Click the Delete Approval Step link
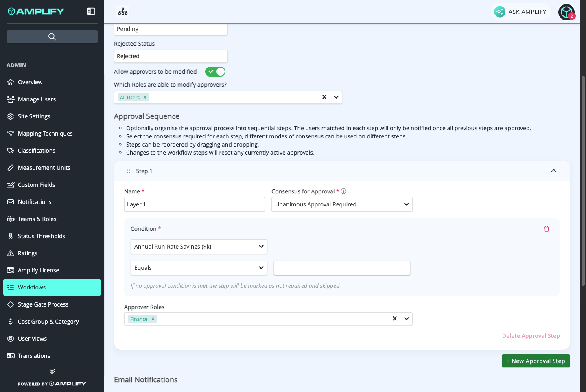 [x=531, y=336]
